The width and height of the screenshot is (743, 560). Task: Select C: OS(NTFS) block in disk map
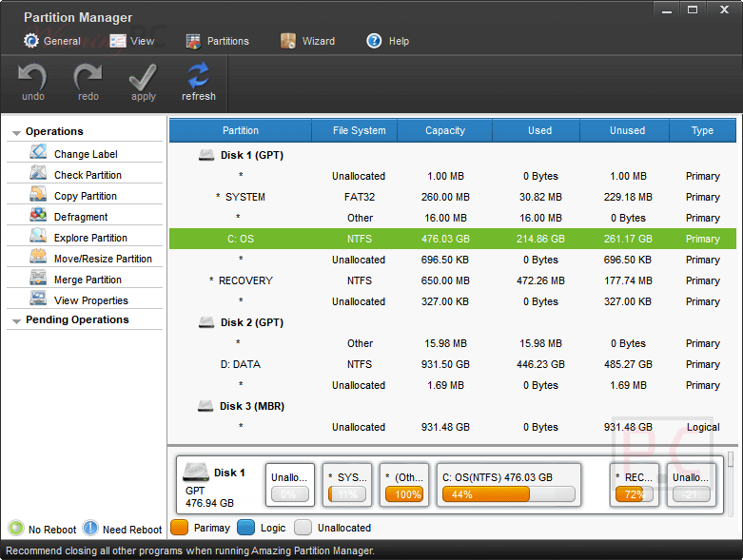[x=508, y=485]
